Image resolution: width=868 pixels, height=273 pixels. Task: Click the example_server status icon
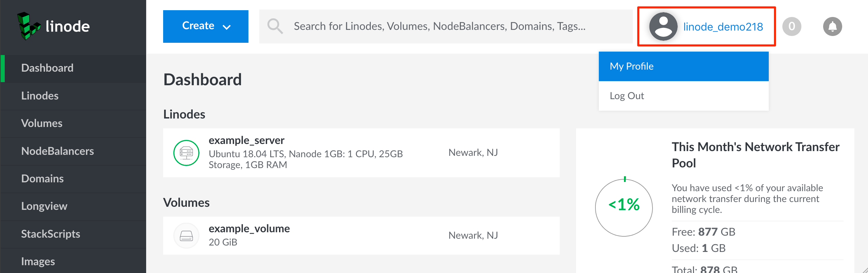186,153
